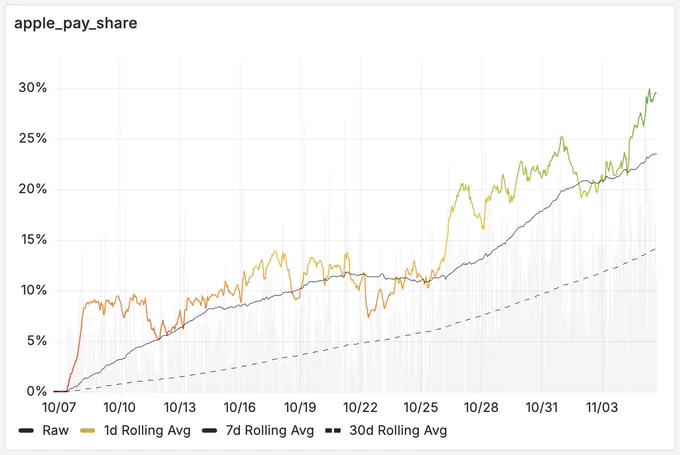Click the 7d Rolling Avg legend swatch
Image resolution: width=680 pixels, height=455 pixels.
pyautogui.click(x=210, y=431)
